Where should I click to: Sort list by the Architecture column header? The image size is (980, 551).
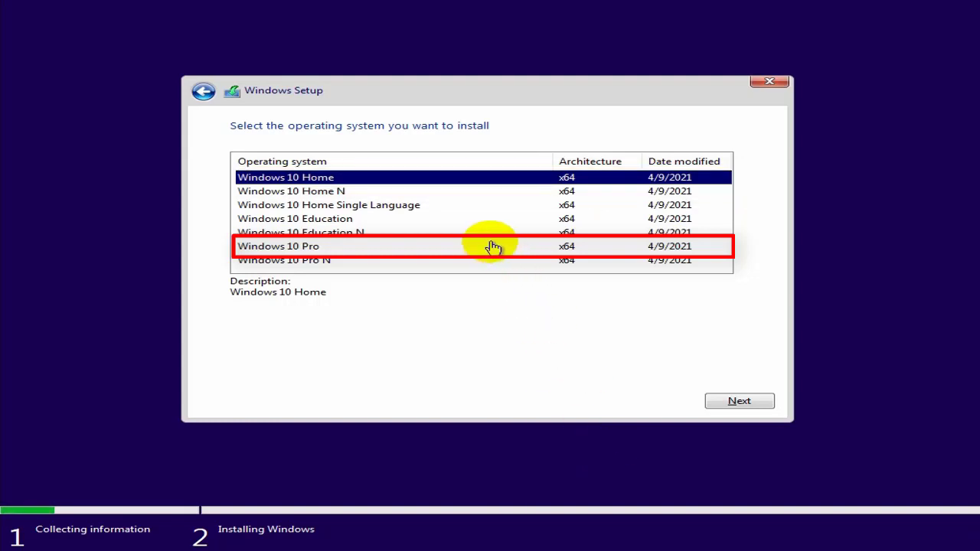tap(590, 161)
